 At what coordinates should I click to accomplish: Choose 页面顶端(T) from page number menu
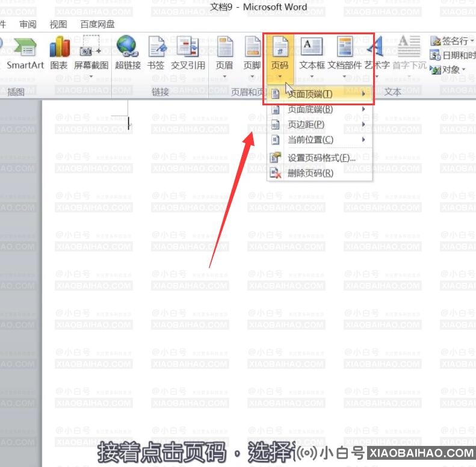tap(320, 94)
